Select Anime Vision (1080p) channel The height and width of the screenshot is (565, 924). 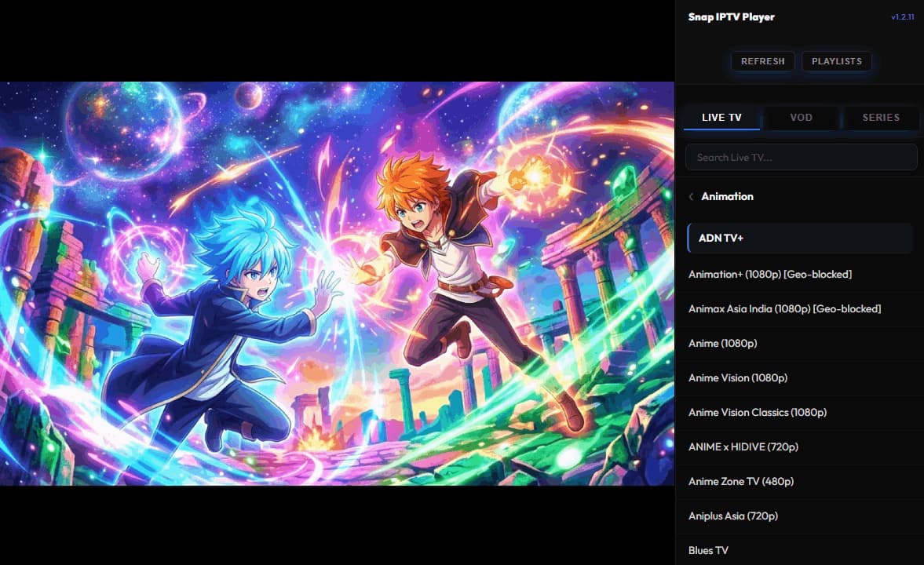[737, 377]
